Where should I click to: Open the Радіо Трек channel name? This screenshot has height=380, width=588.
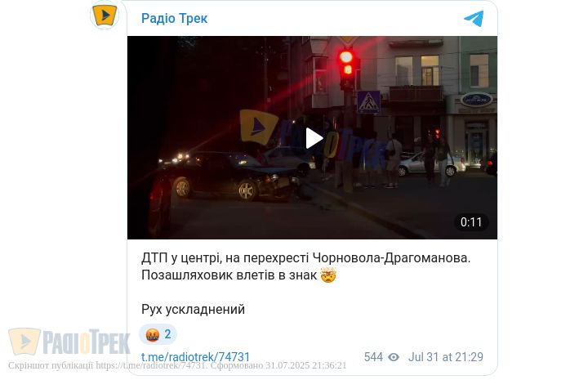pos(175,18)
